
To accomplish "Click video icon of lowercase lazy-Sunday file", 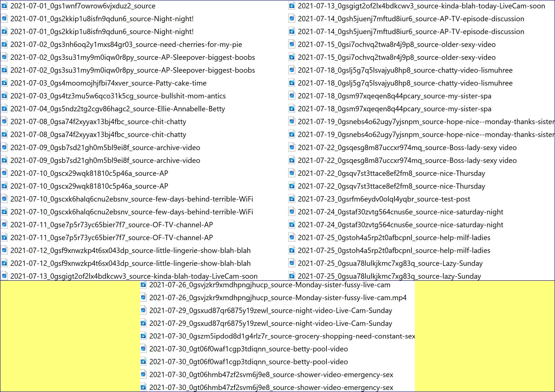I will [292, 276].
